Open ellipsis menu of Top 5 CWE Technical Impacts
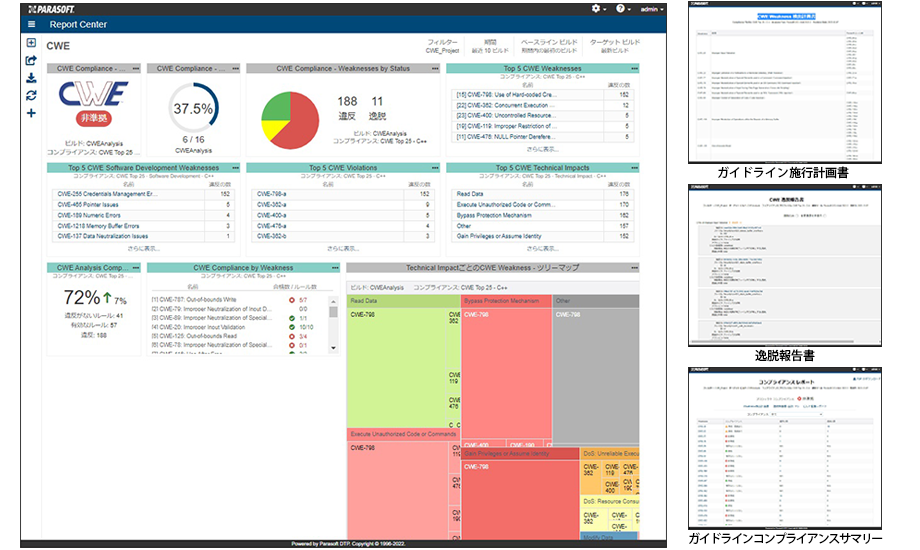This screenshot has height=550, width=920. coord(634,168)
